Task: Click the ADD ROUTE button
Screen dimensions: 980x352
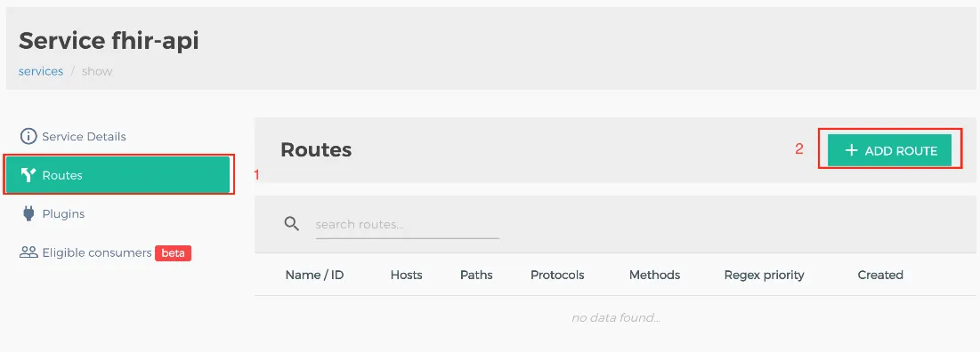Action: click(x=889, y=150)
